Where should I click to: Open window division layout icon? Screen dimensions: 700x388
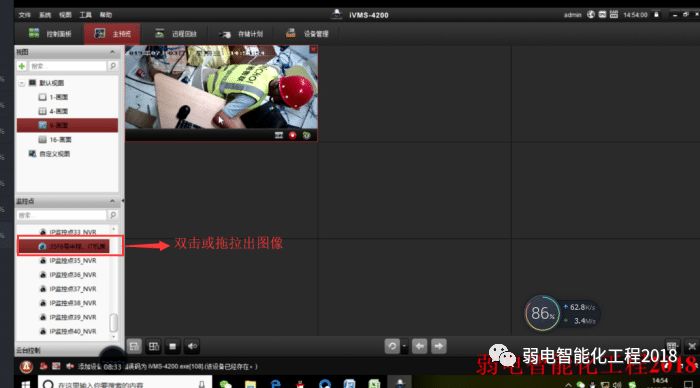[x=672, y=346]
